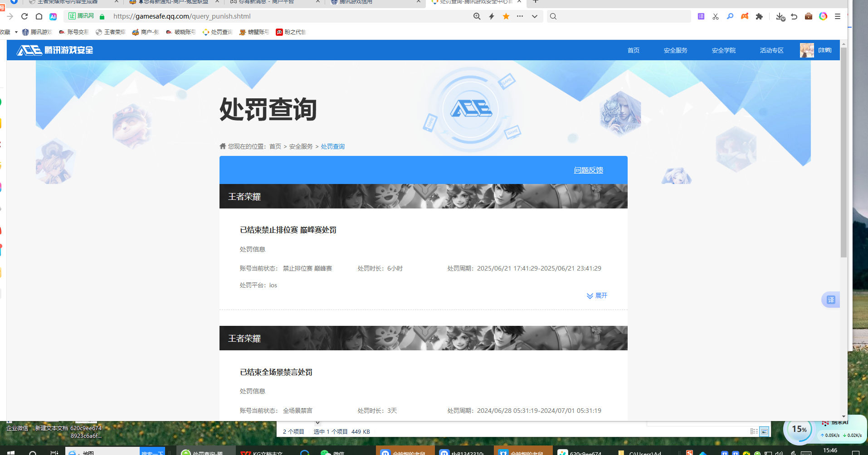Open the 王者荣耀 bookmark
This screenshot has width=868, height=455.
coord(111,32)
